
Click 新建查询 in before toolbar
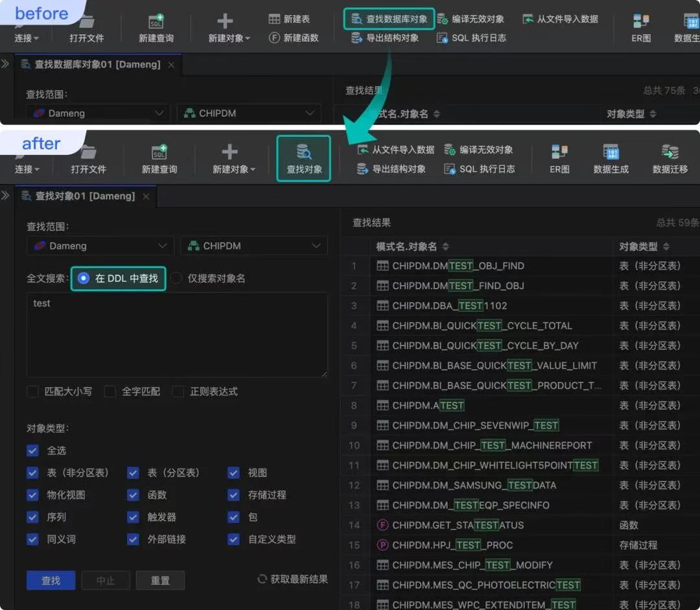click(x=156, y=28)
